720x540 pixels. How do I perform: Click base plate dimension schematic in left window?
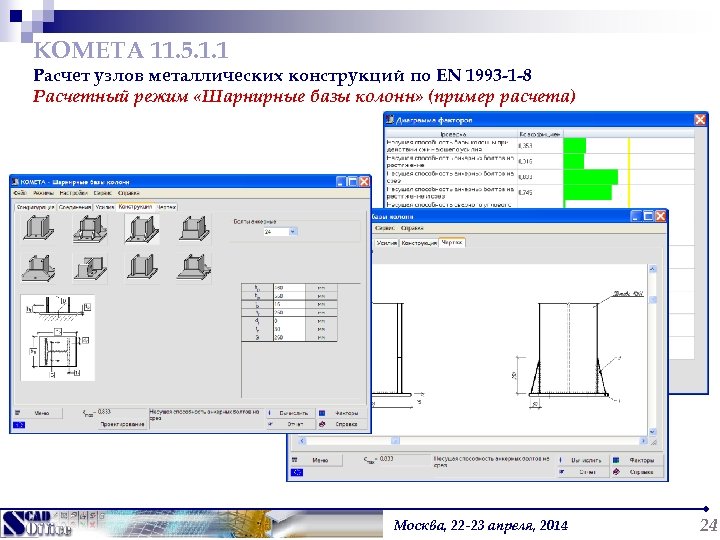point(58,338)
